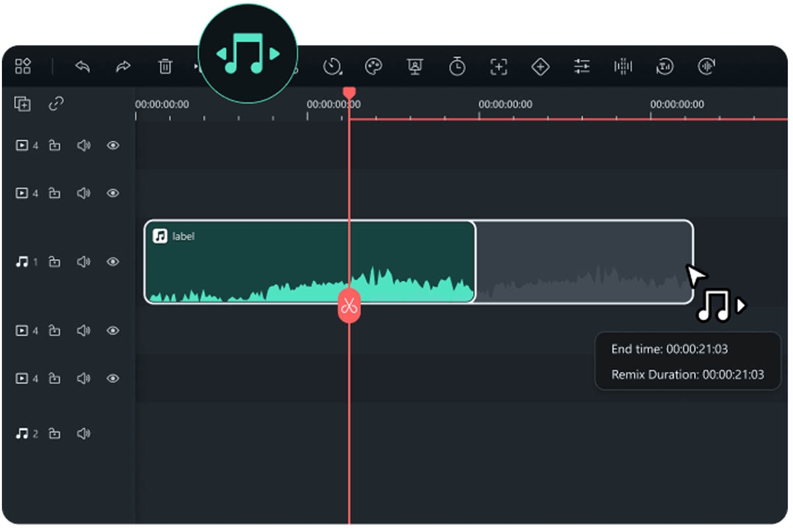Add a keyframe with diamond icon
Viewport: 793px width, 532px height.
point(541,66)
